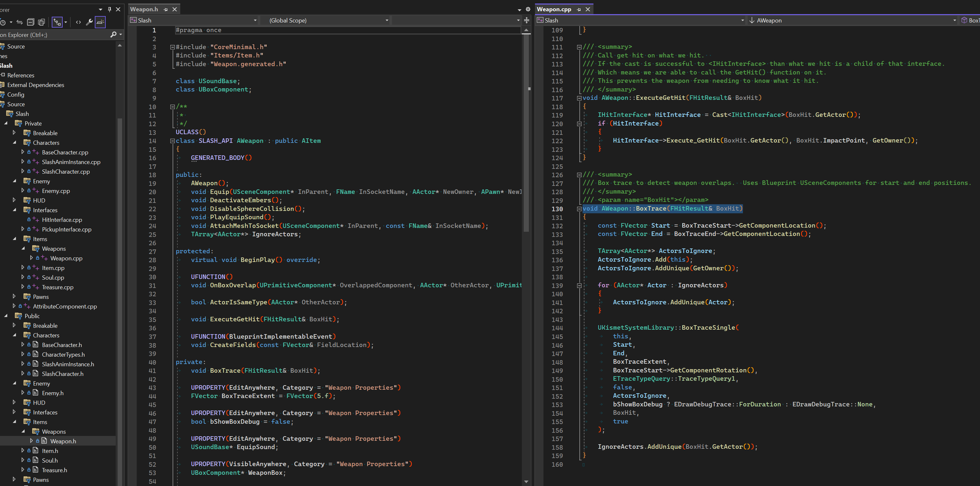Close the Weapon.cpp tab
The height and width of the screenshot is (486, 980).
click(588, 10)
